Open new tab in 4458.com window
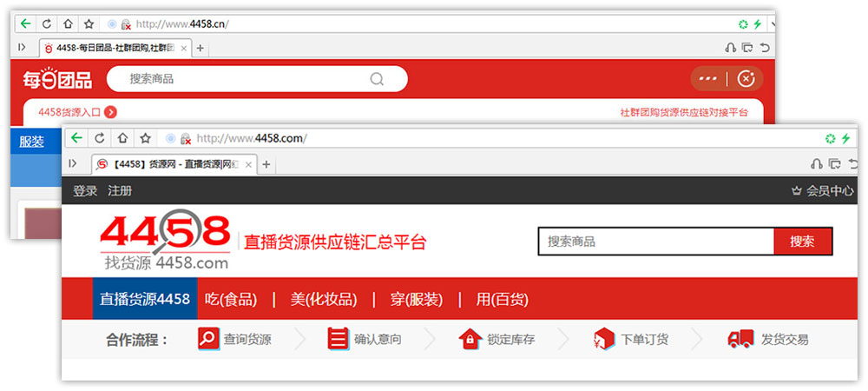Viewport: 868px width, 391px height. [x=266, y=164]
